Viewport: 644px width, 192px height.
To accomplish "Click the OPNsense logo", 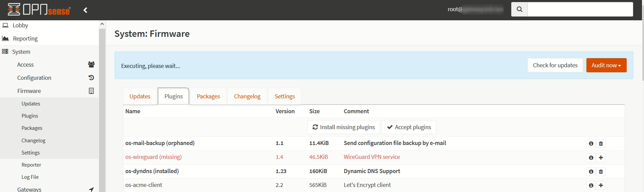I will tap(39, 10).
